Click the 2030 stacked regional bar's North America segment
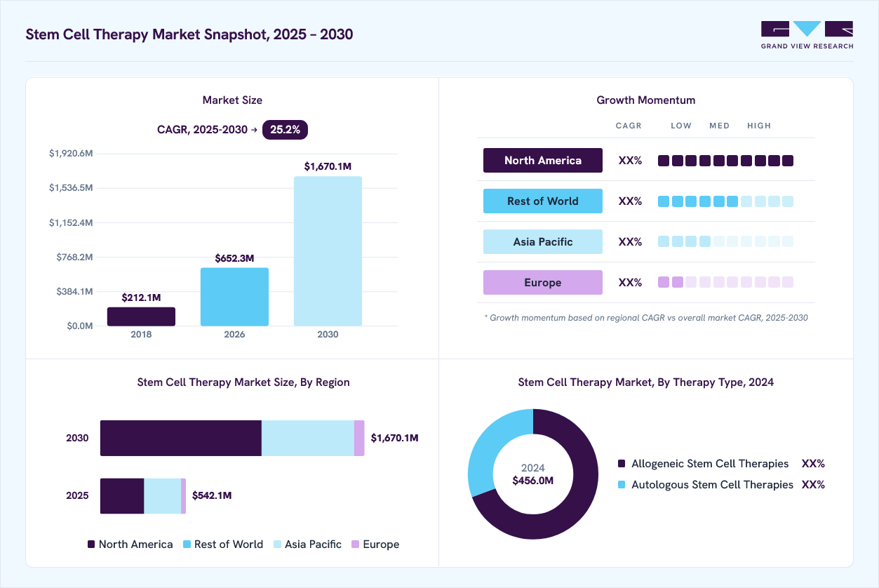This screenshot has height=588, width=879. pos(181,438)
